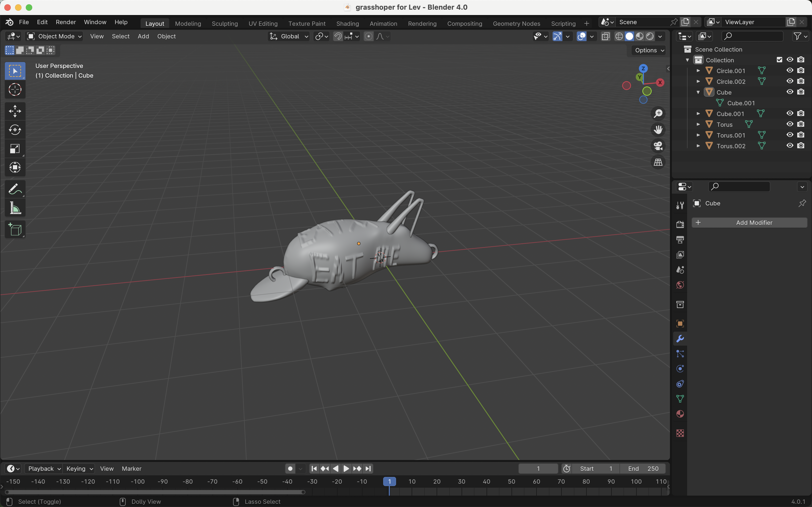
Task: Enable proportional editing toggle
Action: (368, 36)
